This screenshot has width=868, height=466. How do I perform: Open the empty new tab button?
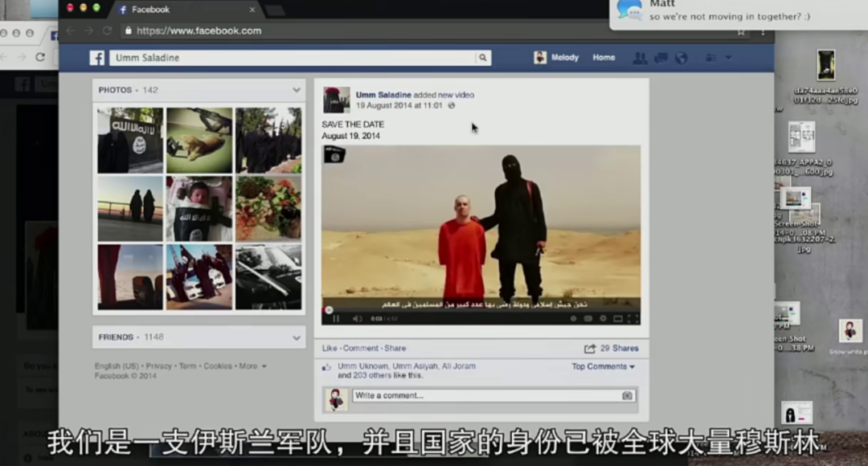click(275, 10)
